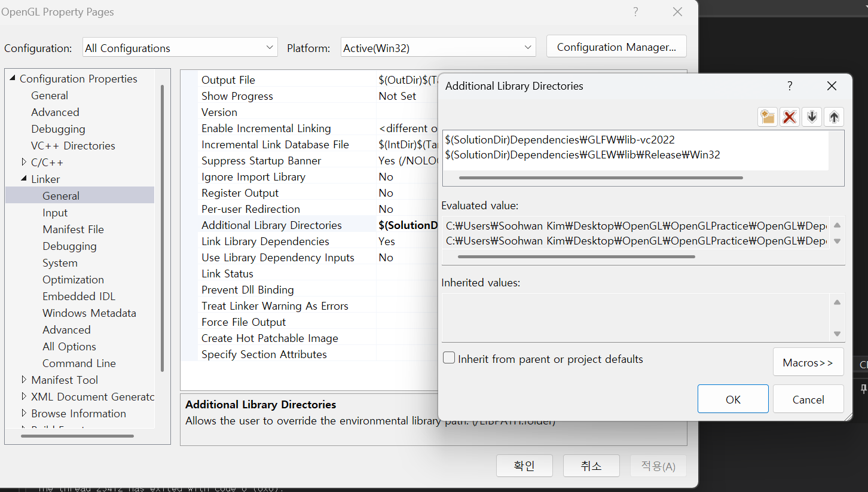The image size is (868, 492).
Task: Click OK in Additional Library Directories dialog
Action: tap(733, 399)
